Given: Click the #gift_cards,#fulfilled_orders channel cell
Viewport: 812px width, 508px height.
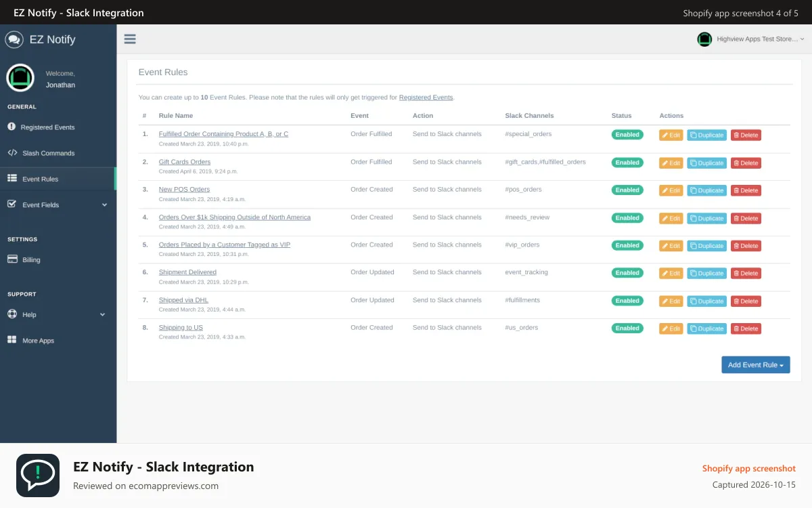Looking at the screenshot, I should coord(545,162).
